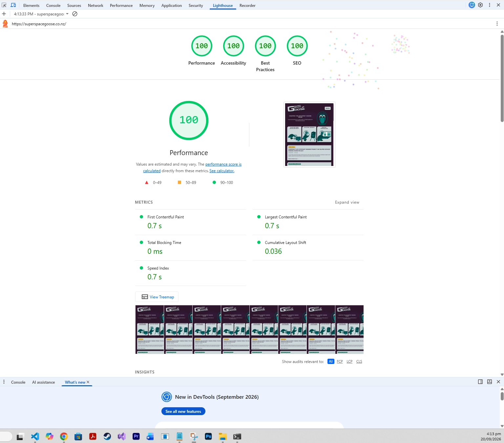
Task: Click 'See all new features' button
Action: click(183, 411)
